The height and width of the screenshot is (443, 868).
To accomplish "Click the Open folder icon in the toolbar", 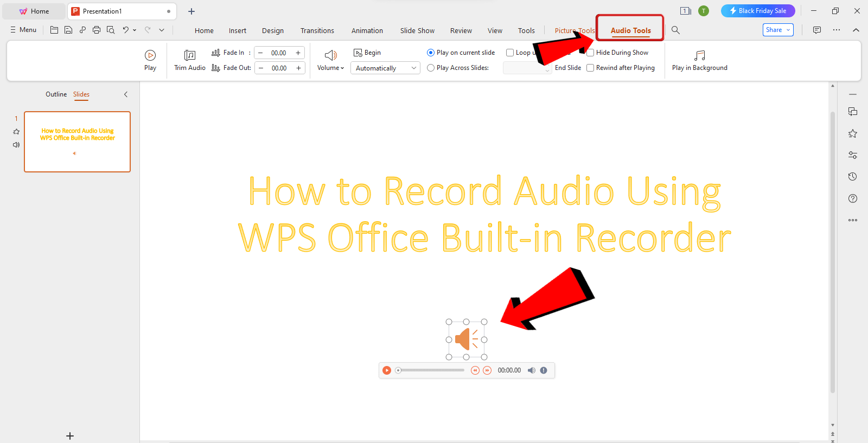I will [x=54, y=30].
